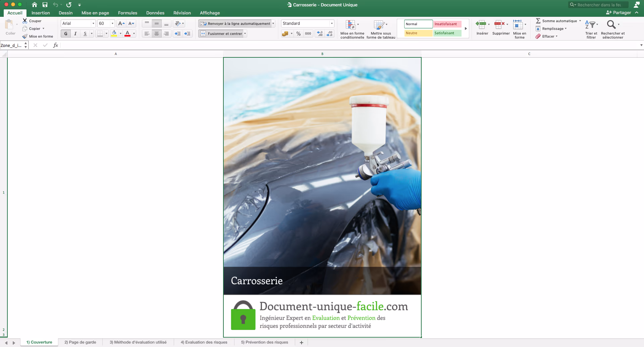Open Rechercher et sélectionner magnifier
The height and width of the screenshot is (347, 644).
click(x=611, y=24)
